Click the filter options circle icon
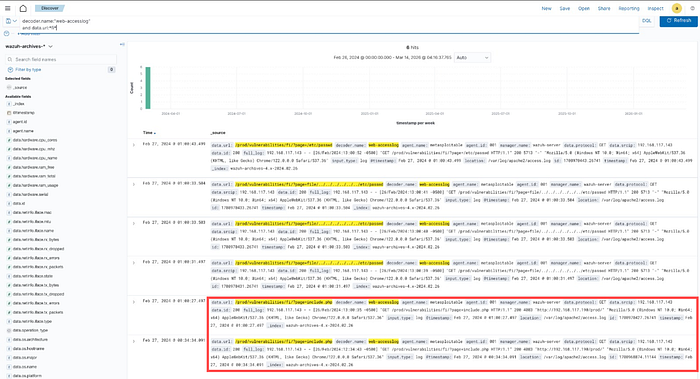The image size is (700, 379). click(6, 33)
